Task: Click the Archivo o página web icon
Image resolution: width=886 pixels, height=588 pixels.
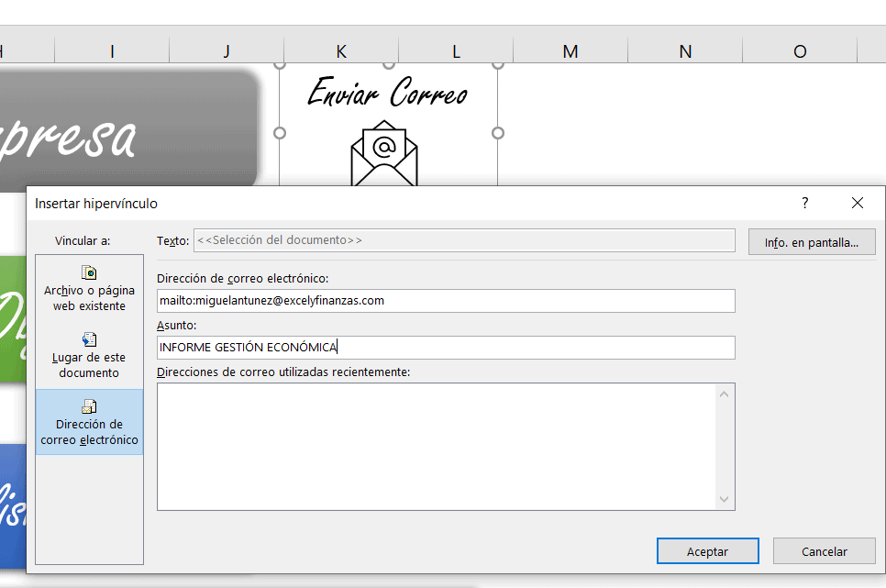Action: pyautogui.click(x=89, y=272)
